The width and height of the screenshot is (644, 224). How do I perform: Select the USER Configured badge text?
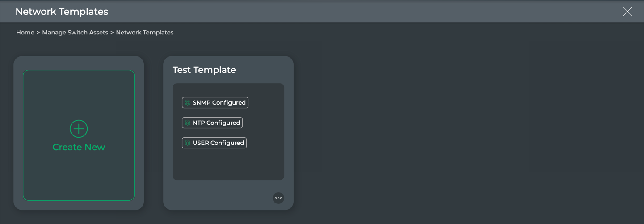[218, 143]
